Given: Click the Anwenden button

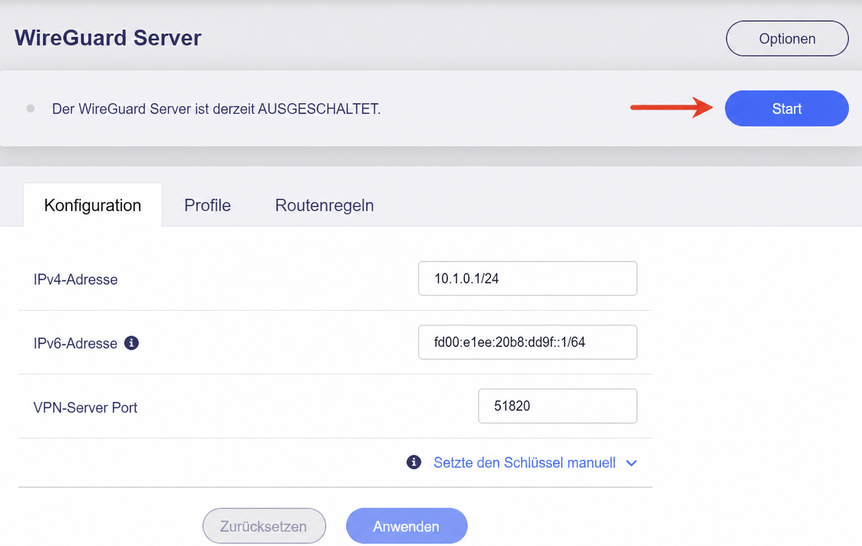Looking at the screenshot, I should (406, 526).
